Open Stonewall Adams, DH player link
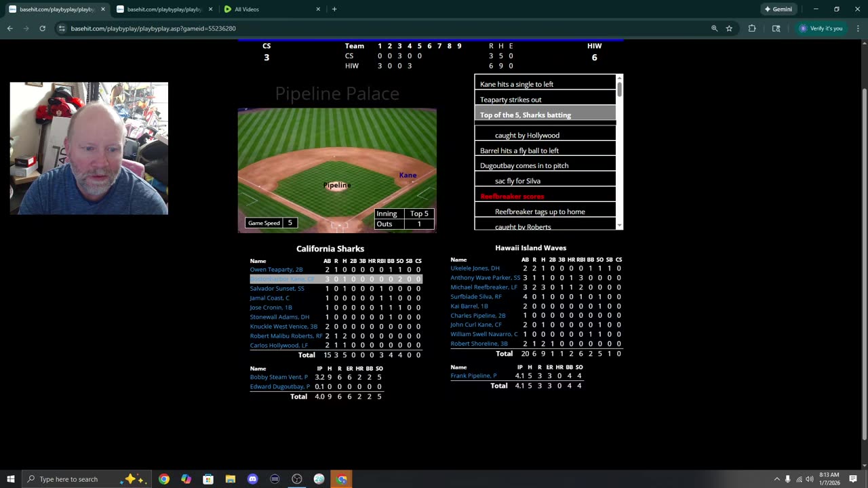Screen dimensions: 868x488 [x=279, y=317]
